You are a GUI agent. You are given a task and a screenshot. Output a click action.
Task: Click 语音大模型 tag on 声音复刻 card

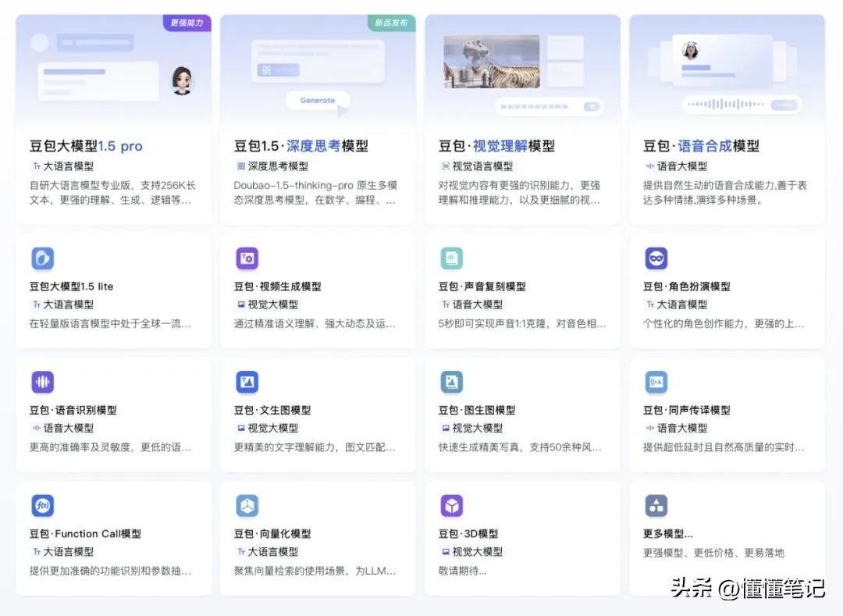tap(472, 304)
